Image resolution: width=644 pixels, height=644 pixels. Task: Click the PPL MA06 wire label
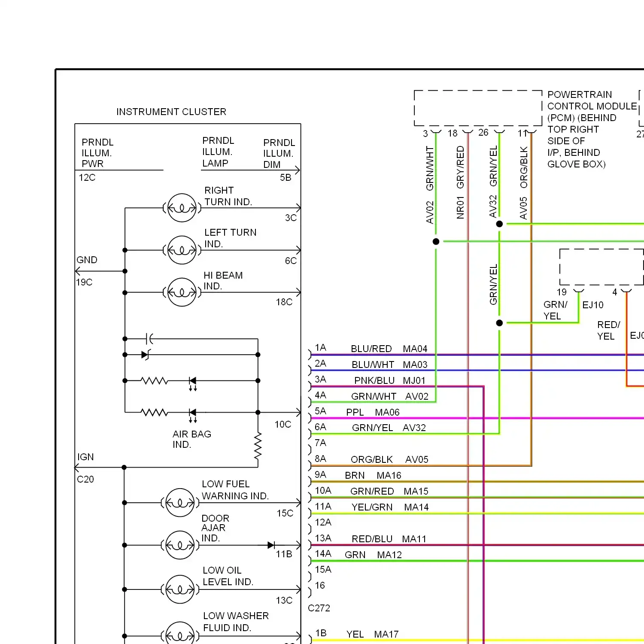tap(373, 412)
